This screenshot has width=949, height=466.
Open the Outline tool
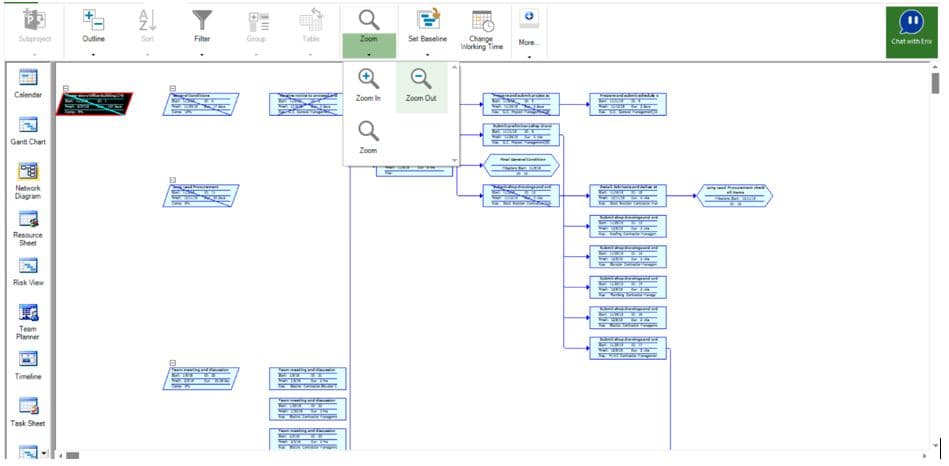pos(93,21)
